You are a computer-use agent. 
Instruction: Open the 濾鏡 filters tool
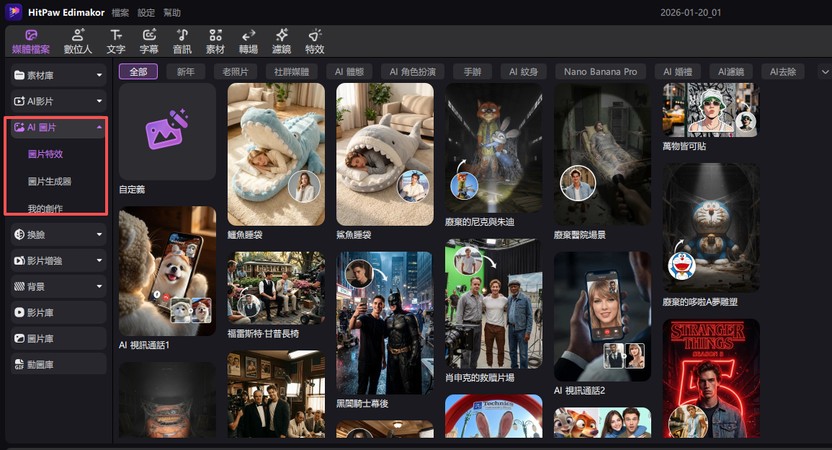coord(281,41)
